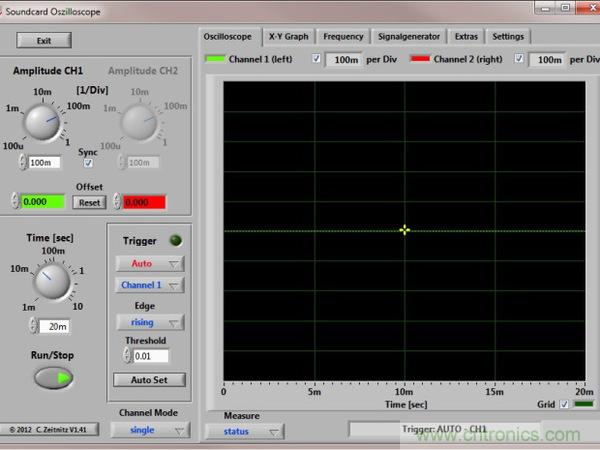Image resolution: width=600 pixels, height=450 pixels.
Task: Open the Channel Mode single dropdown
Action: pyautogui.click(x=149, y=431)
